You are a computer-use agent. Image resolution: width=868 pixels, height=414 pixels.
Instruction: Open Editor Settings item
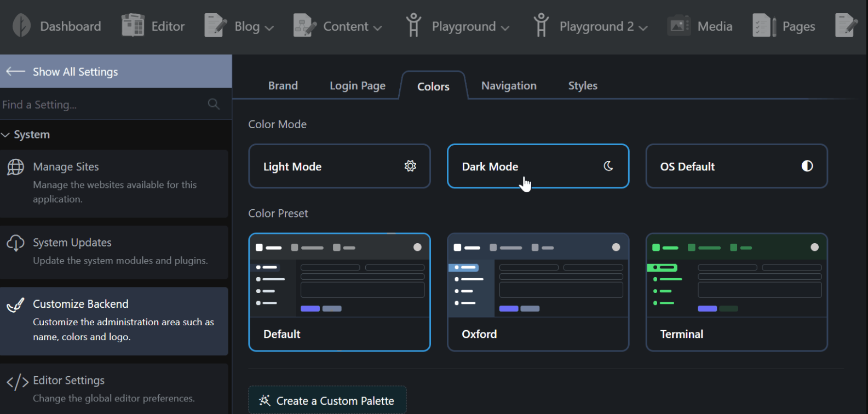coord(114,389)
